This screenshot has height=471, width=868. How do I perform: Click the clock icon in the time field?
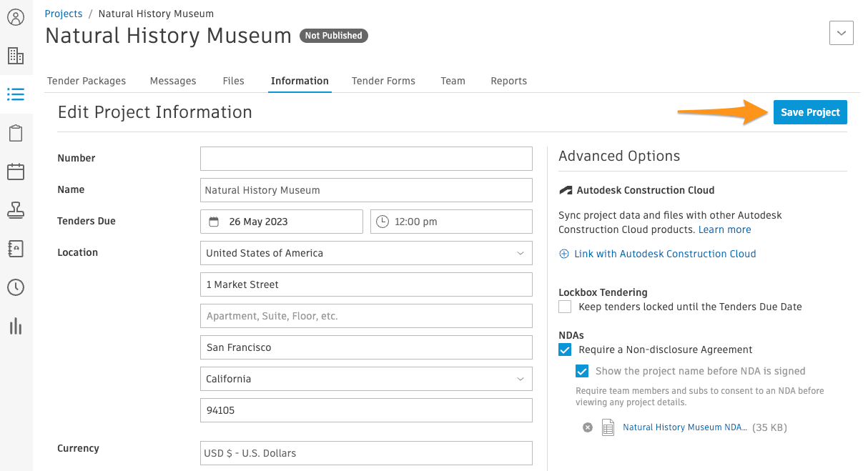coord(383,222)
